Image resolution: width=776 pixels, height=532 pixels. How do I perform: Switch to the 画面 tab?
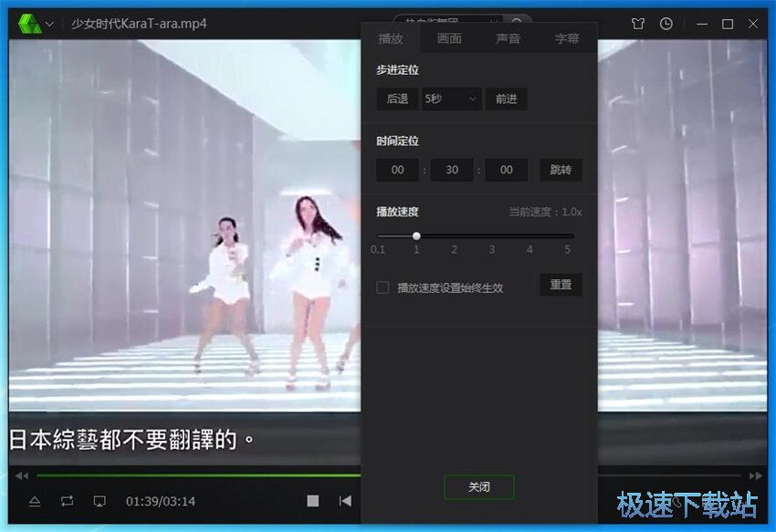449,38
